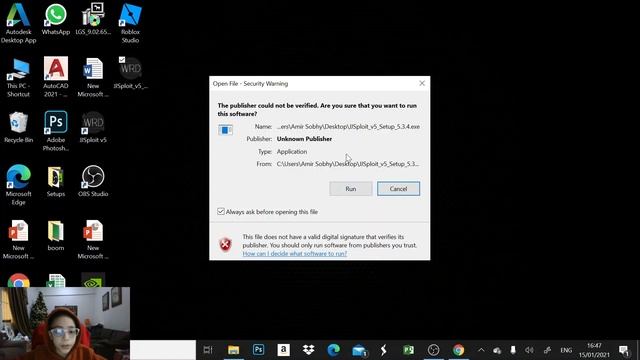Select the JJSploit_v5_ installer file icon
The height and width of the screenshot is (360, 640).
(x=130, y=73)
